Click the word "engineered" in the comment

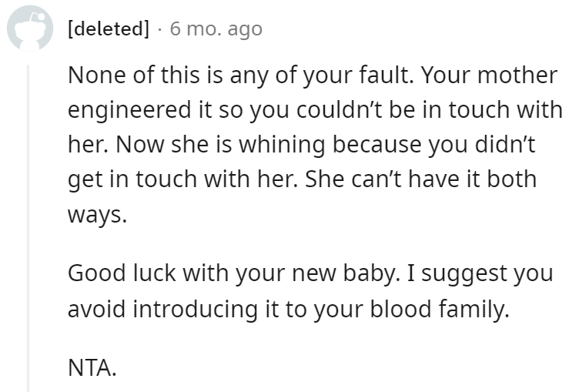[128, 110]
